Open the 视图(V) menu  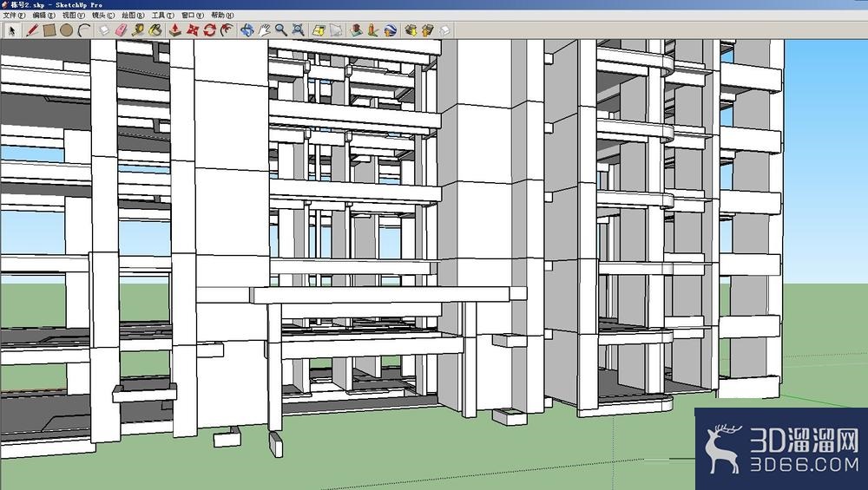74,16
